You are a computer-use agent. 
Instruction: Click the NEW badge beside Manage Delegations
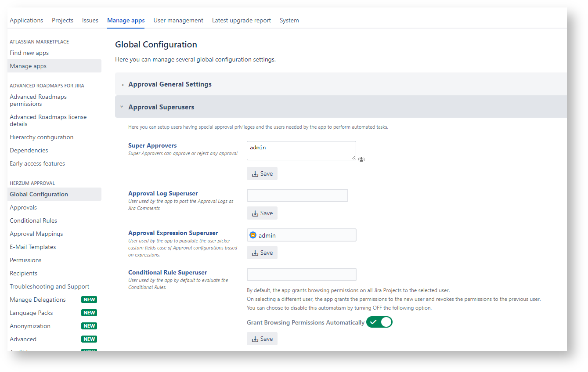coord(89,300)
